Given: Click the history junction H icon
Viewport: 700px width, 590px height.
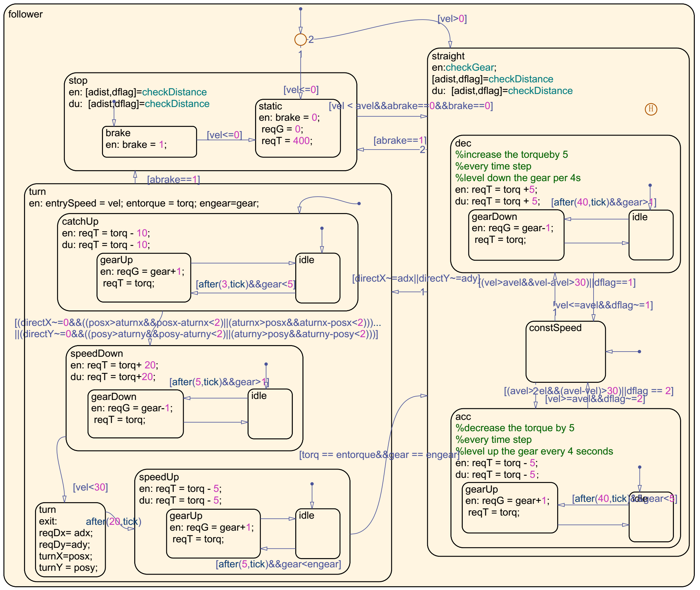Looking at the screenshot, I should [x=651, y=109].
